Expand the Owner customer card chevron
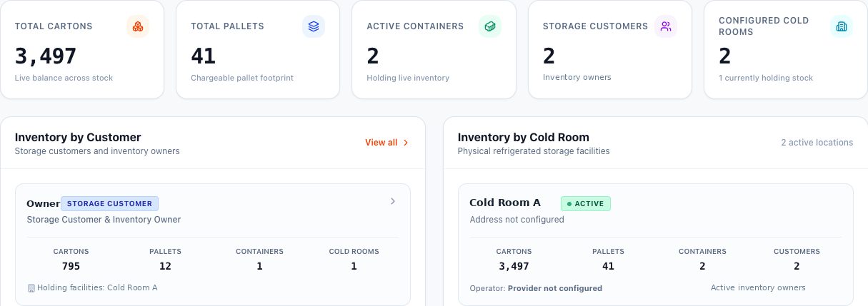The height and width of the screenshot is (306, 868). (392, 202)
